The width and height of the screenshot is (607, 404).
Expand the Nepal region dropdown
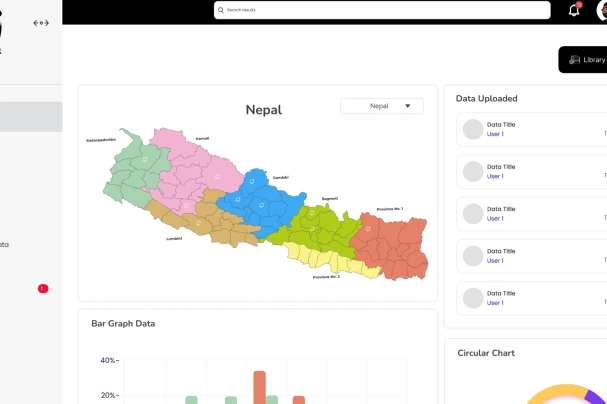(x=381, y=106)
